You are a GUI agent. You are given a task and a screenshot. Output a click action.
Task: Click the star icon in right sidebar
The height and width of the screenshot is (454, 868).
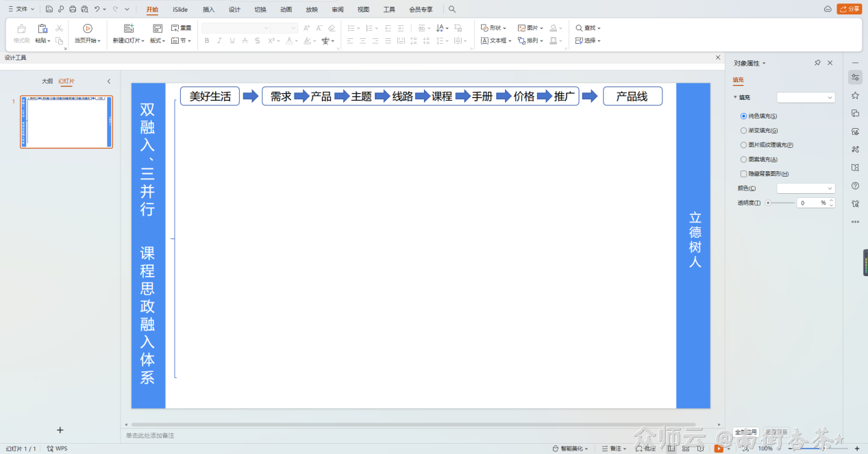[x=855, y=95]
